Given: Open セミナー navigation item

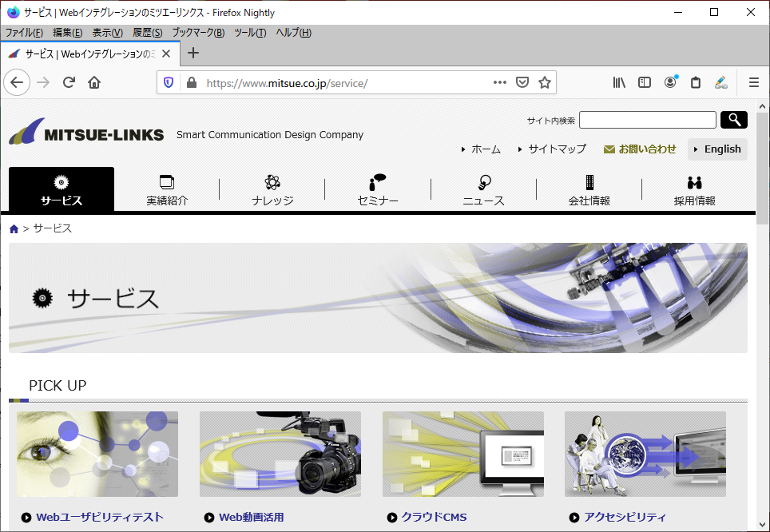Looking at the screenshot, I should (x=378, y=189).
